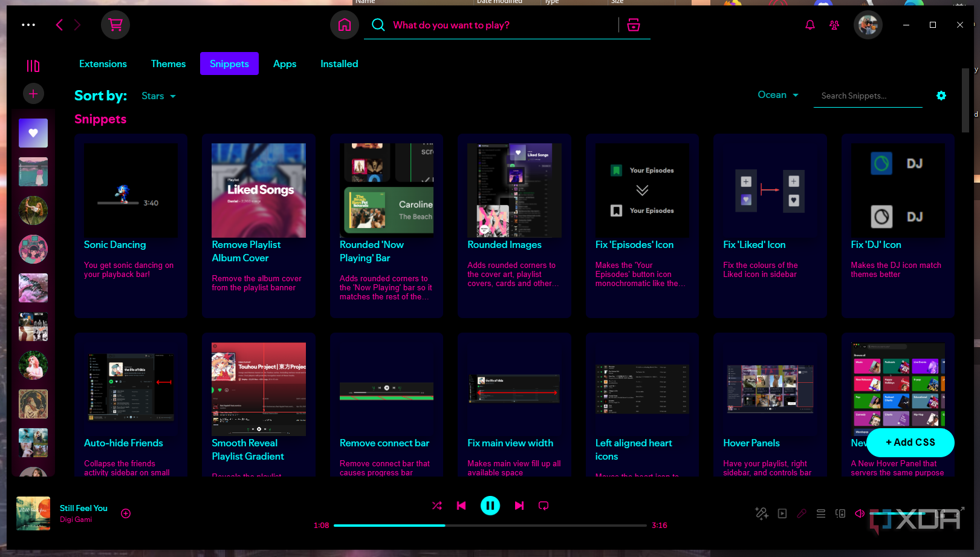980x557 pixels.
Task: Open Auto-hide Friends snippet title
Action: click(123, 443)
